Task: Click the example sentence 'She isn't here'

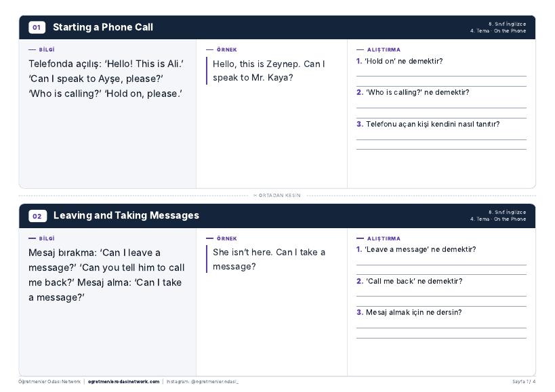Action: click(x=268, y=259)
